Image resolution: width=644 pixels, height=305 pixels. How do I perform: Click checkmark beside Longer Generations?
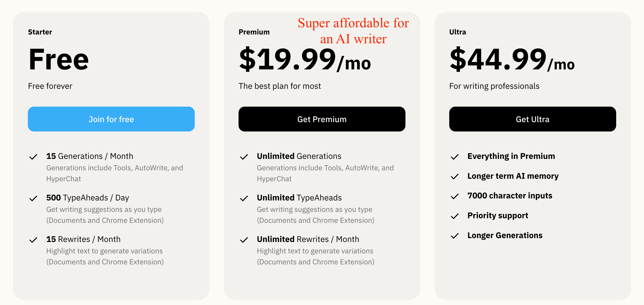(455, 236)
